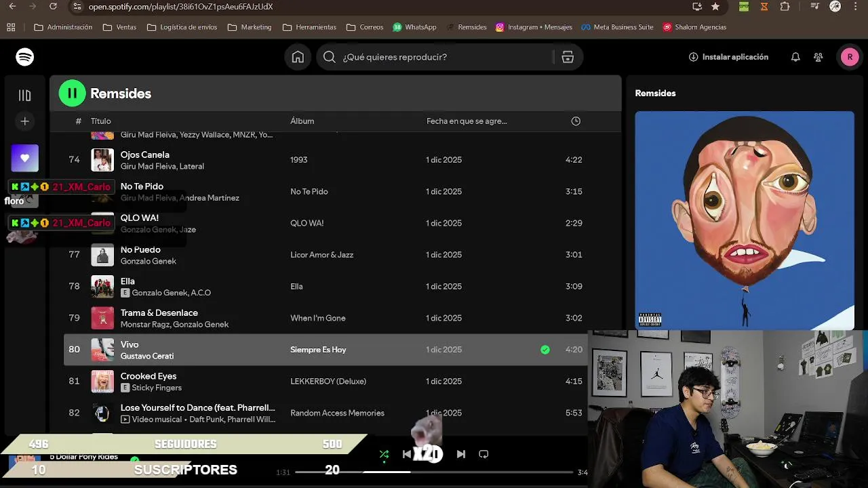Bookmark this page with the star

pos(715,7)
